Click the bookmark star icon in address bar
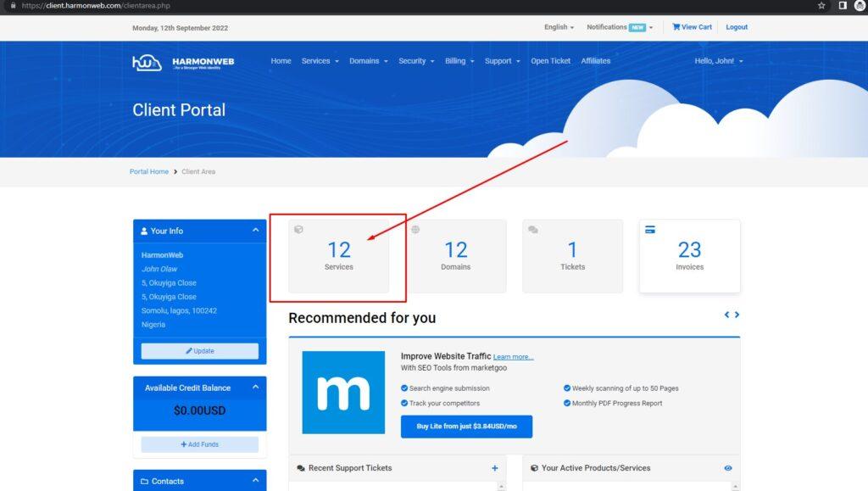Viewport: 868px width, 491px height. (821, 5)
